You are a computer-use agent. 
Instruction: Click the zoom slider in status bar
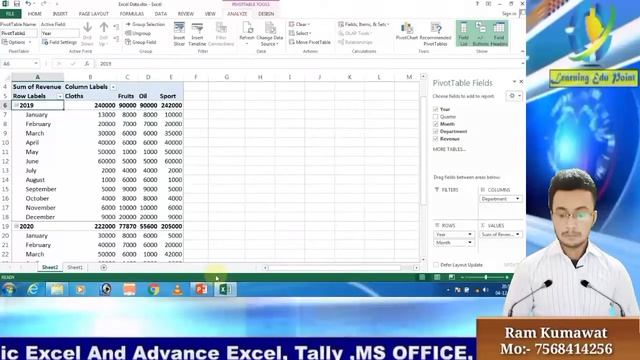[485, 277]
